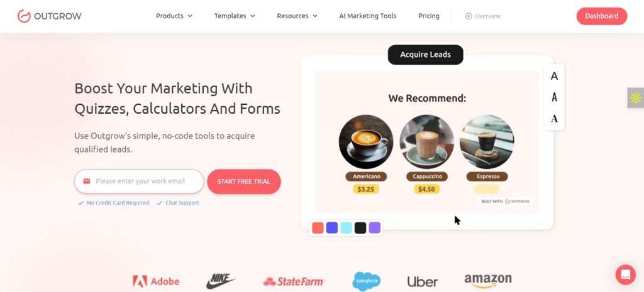Click the Outgrow logo in the header

(49, 16)
